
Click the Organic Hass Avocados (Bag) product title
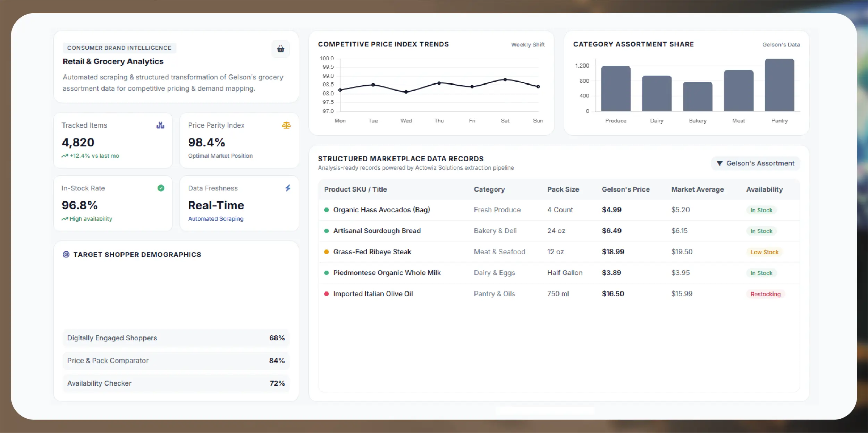tap(381, 210)
